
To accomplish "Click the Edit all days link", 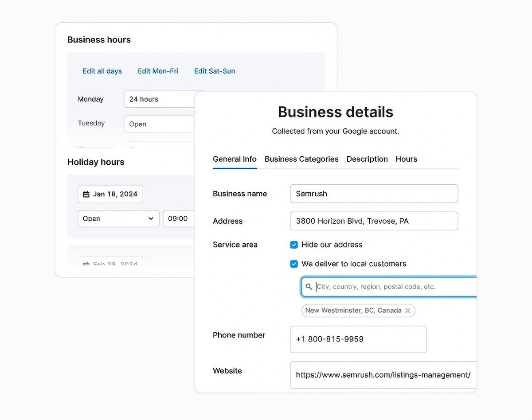I will pyautogui.click(x=102, y=71).
